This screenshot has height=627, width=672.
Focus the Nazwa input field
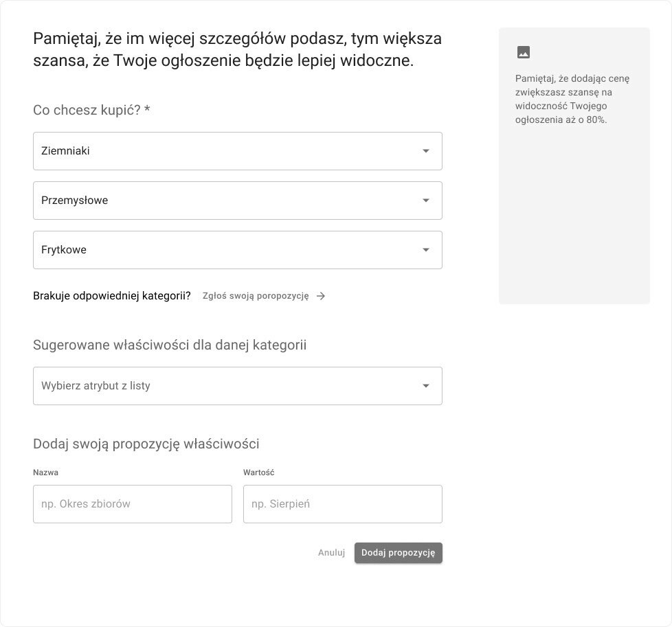coord(133,504)
